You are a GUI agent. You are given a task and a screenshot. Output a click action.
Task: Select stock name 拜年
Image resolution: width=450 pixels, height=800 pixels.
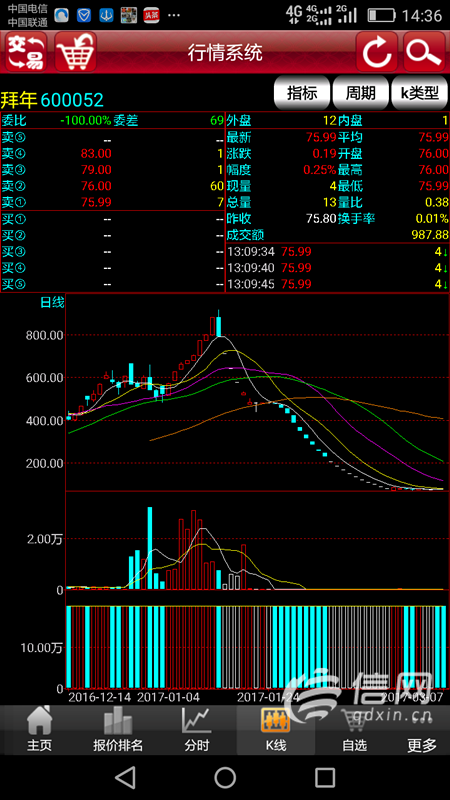19,99
